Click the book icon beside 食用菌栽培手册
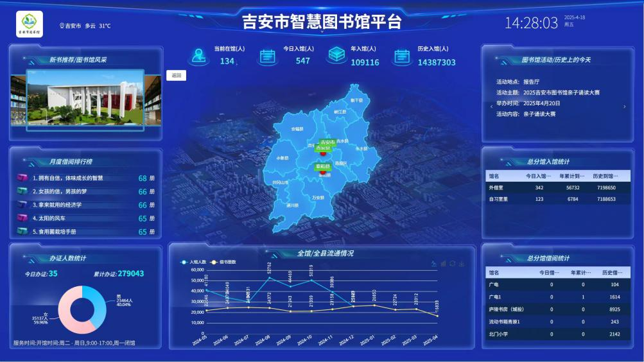The image size is (644, 362). pyautogui.click(x=22, y=231)
